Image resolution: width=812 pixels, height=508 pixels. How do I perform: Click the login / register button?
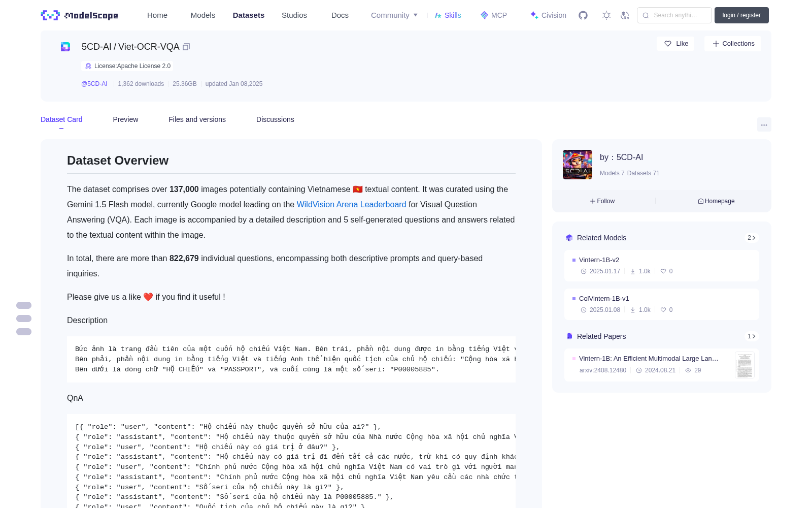click(741, 15)
